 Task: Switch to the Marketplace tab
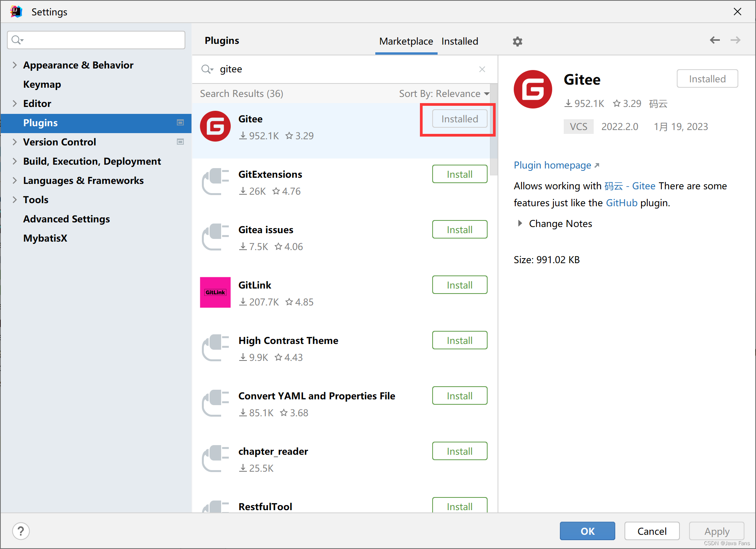(x=406, y=41)
